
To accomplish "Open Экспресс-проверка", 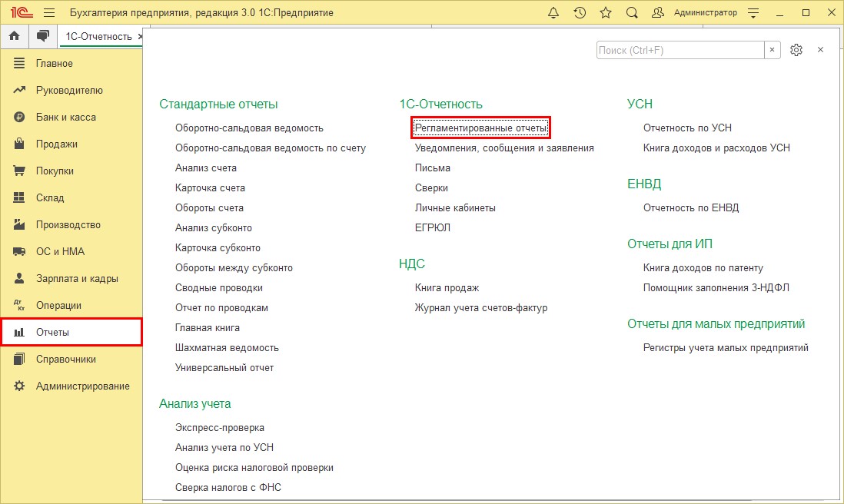I will 220,428.
